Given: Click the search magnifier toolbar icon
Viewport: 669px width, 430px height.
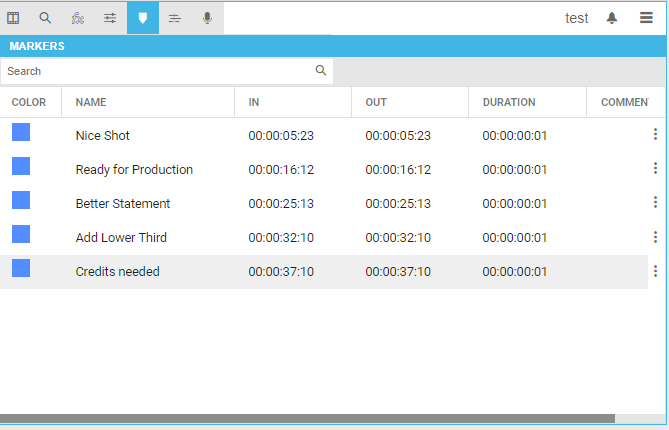Looking at the screenshot, I should click(x=45, y=18).
